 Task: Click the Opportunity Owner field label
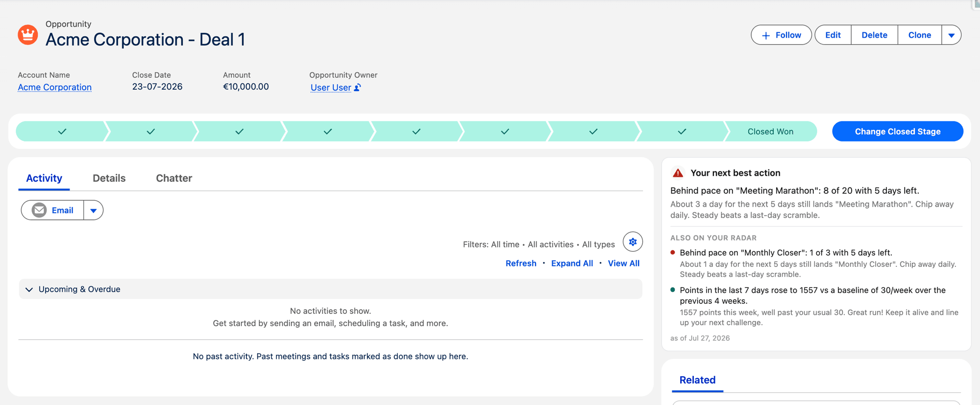coord(343,75)
